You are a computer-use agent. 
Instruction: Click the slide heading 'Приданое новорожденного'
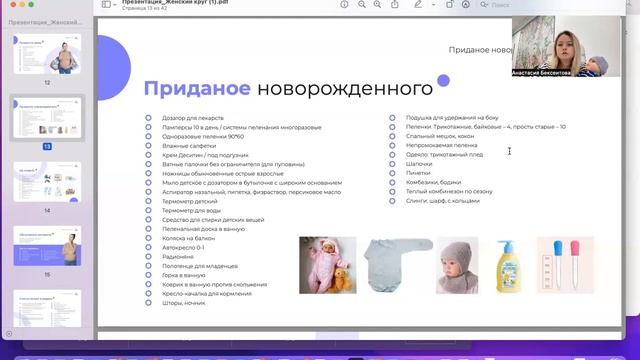tap(288, 88)
